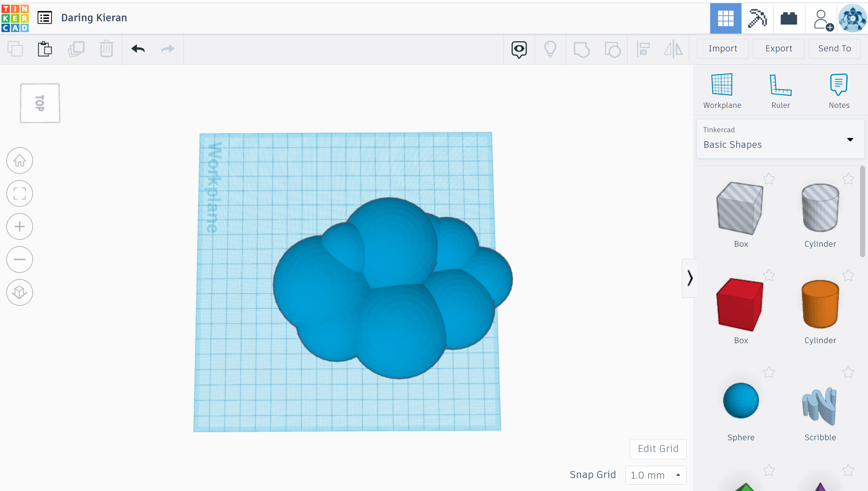This screenshot has height=491, width=868.
Task: Collapse the shapes panel with chevron
Action: coord(690,278)
